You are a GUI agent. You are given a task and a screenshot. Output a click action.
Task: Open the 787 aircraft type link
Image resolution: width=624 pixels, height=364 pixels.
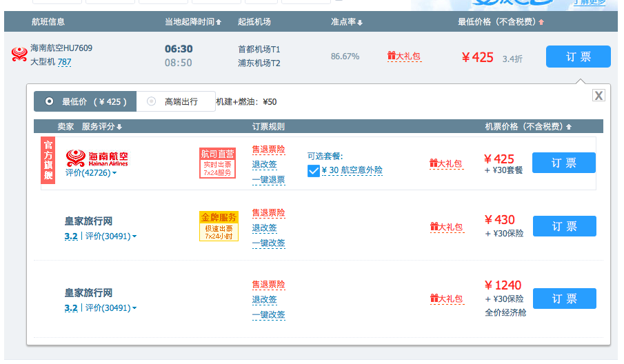65,62
